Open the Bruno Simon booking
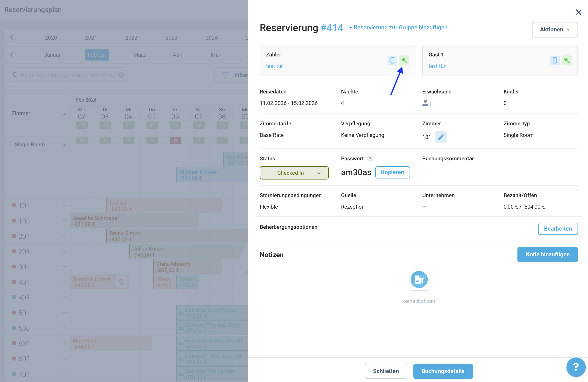Screen dimensions: 588x382 (177, 236)
